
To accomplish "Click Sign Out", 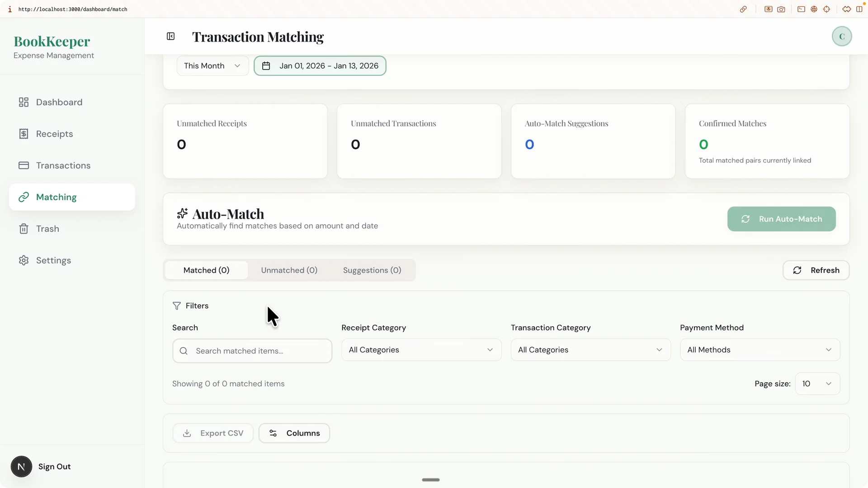I will 54,467.
